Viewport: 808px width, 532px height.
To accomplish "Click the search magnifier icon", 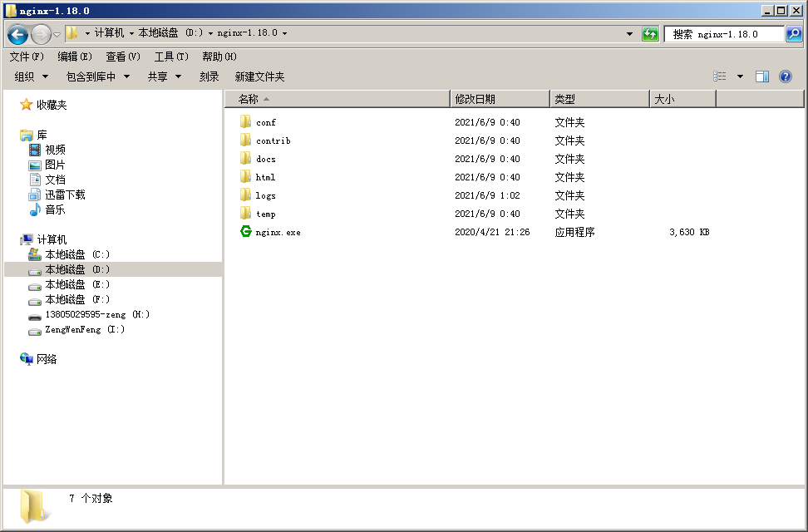I will tap(794, 34).
